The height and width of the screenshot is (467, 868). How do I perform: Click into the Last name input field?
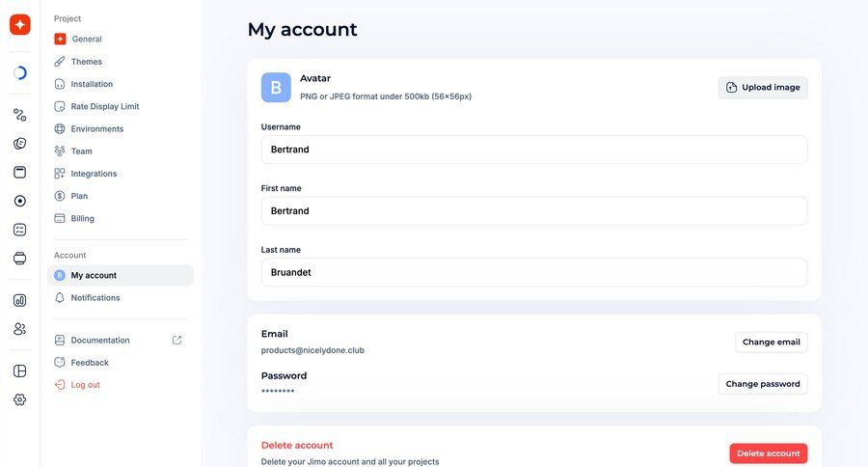pyautogui.click(x=533, y=272)
